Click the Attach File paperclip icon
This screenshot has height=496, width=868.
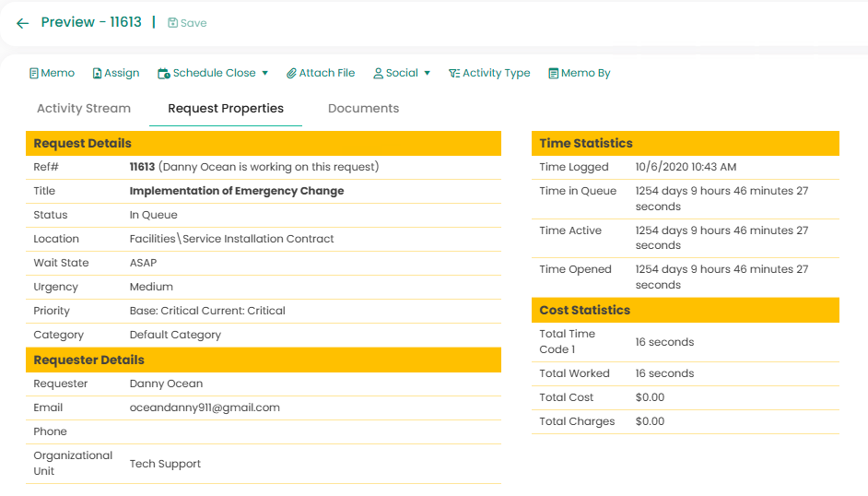click(x=291, y=74)
